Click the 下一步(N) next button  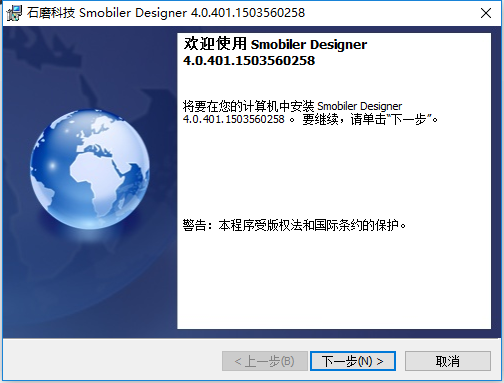[x=353, y=361]
